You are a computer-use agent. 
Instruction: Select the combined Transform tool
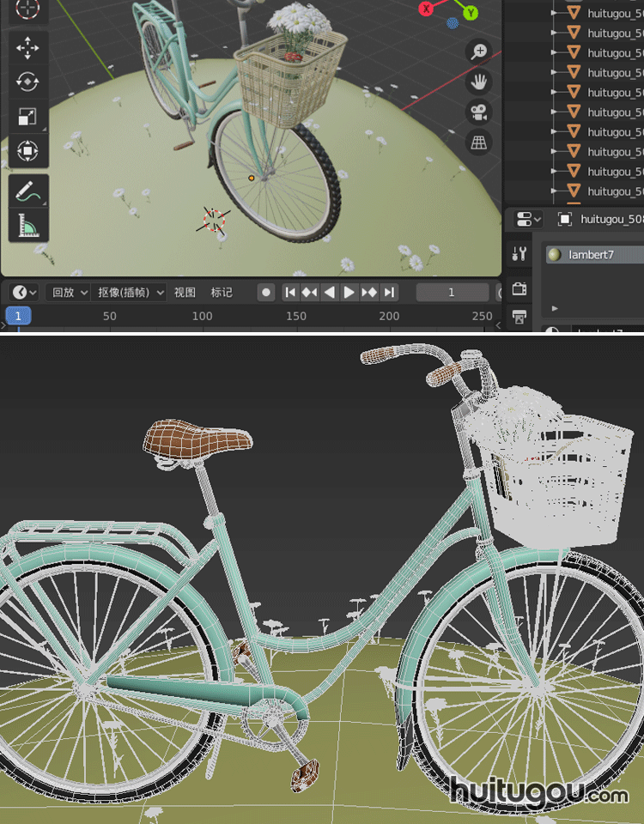[27, 152]
